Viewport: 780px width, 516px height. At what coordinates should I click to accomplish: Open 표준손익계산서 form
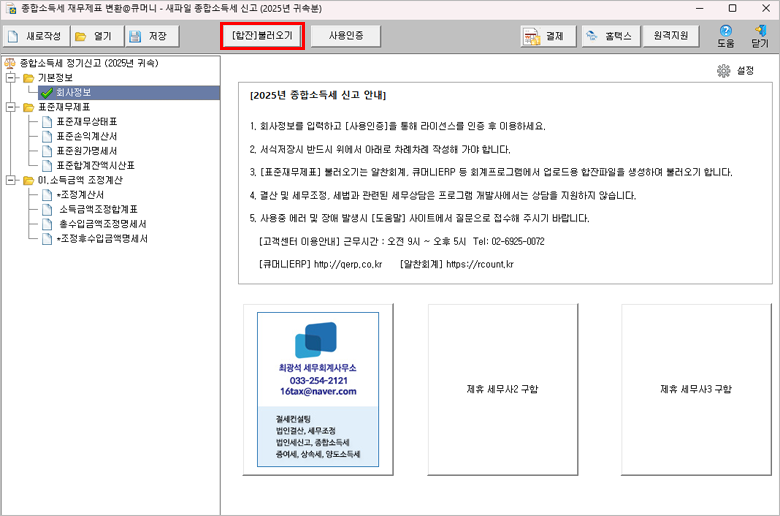click(x=87, y=136)
